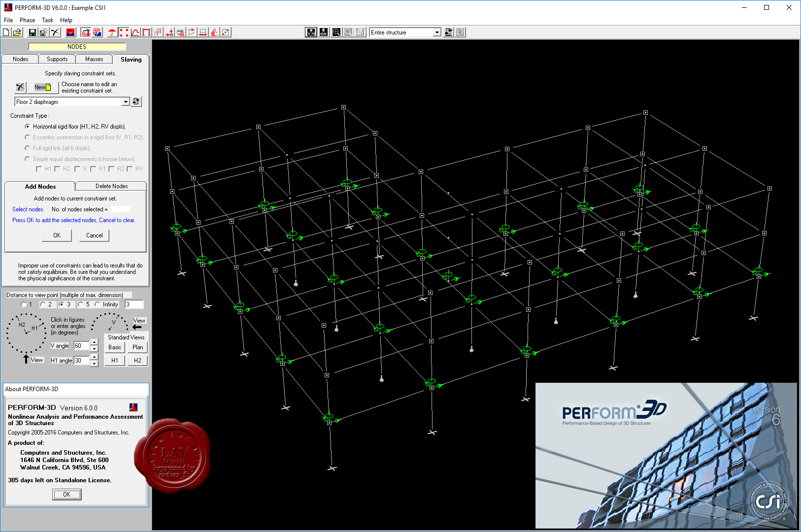Screen dimensions: 801x532
Task: Open the File menu
Action: pos(8,20)
